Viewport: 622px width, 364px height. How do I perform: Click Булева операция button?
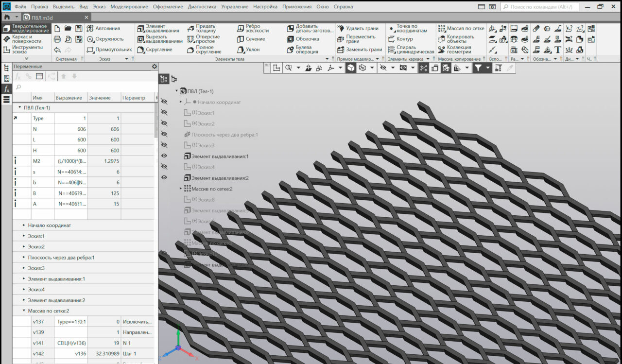(x=303, y=50)
